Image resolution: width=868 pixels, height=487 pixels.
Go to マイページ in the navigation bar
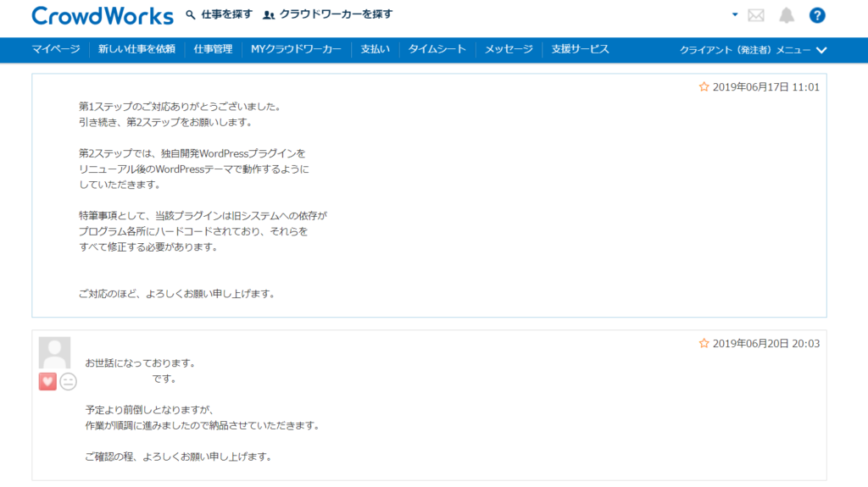click(56, 49)
